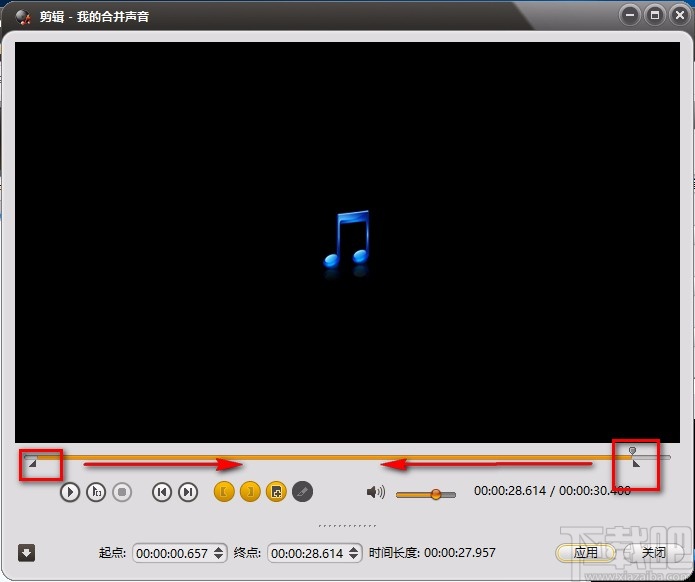Decrease the 终点 end time value
Image resolution: width=695 pixels, height=582 pixels.
tap(354, 557)
